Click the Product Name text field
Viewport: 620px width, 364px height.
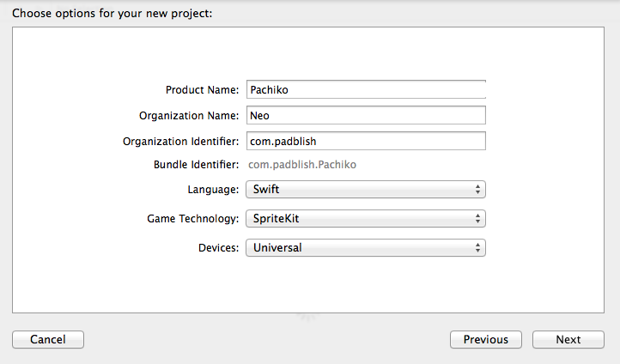366,89
